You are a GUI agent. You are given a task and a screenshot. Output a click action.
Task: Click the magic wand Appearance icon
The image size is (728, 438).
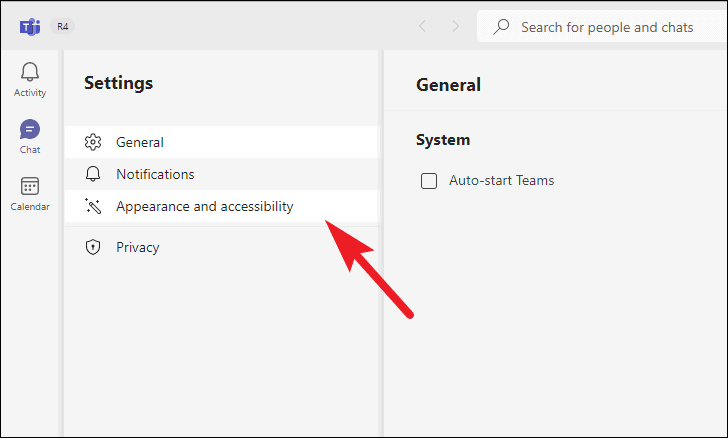[x=93, y=206]
